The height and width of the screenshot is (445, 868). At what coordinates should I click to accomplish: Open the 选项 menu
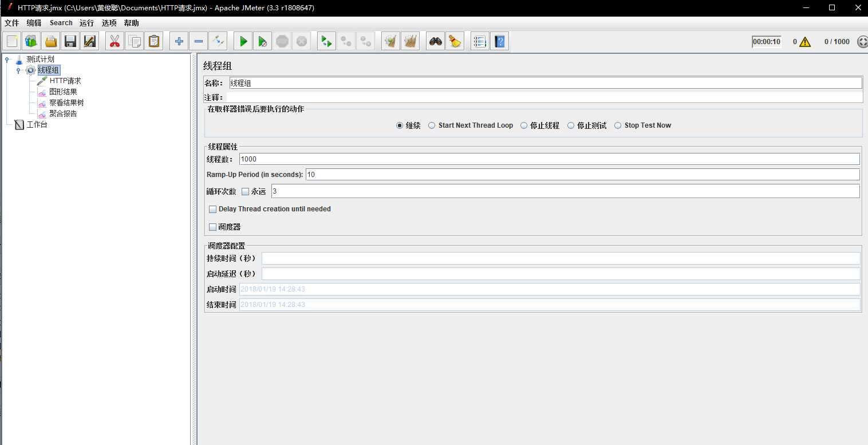coord(109,23)
